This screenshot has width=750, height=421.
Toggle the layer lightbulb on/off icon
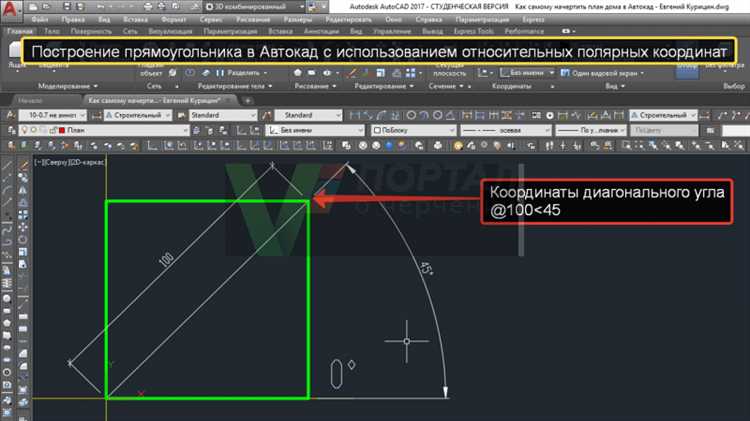click(23, 130)
